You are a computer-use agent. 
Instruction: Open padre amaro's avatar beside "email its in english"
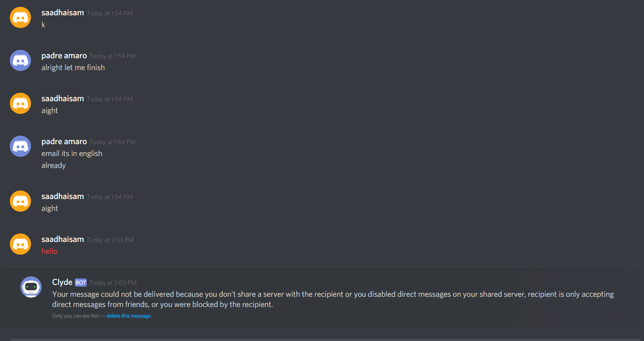pos(20,146)
